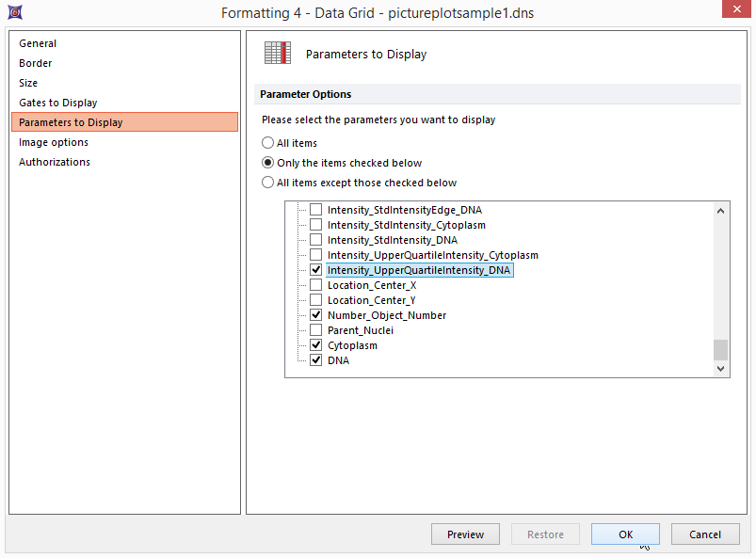Click the parameter list scrollbar thumb
The image size is (756, 558).
tap(721, 349)
